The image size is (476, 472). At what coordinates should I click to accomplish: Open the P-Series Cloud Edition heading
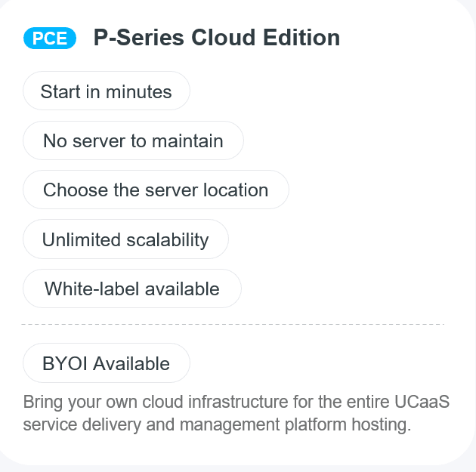coord(217,38)
